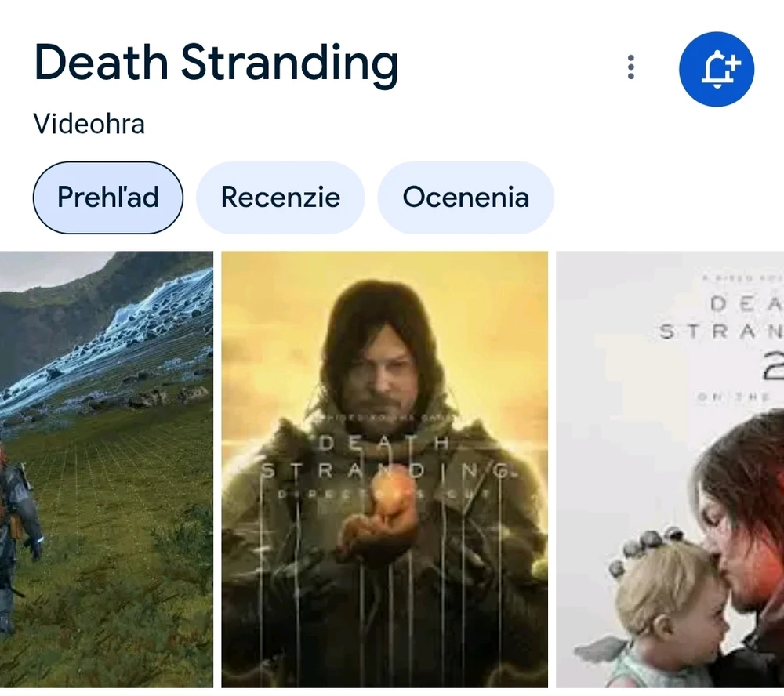Click the partial title text on right poster
Image resolution: width=784 pixels, height=696 pixels.
coord(721,317)
